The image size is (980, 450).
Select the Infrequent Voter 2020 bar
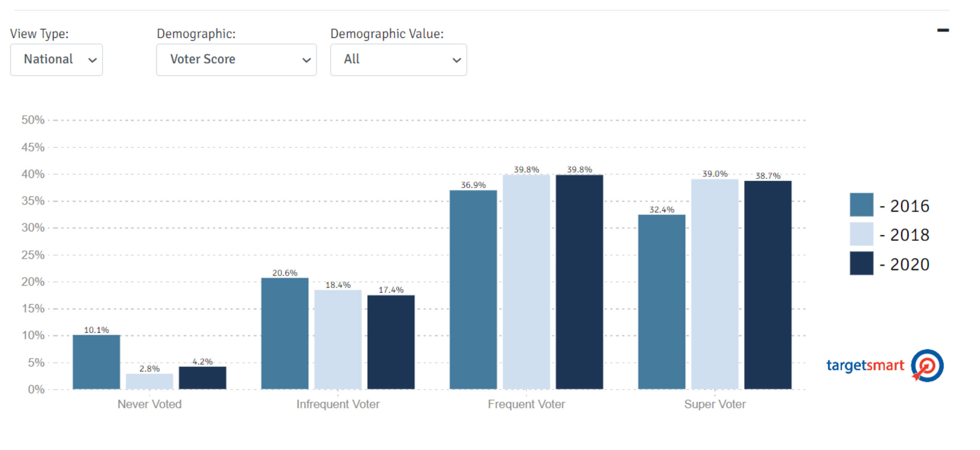[391, 342]
